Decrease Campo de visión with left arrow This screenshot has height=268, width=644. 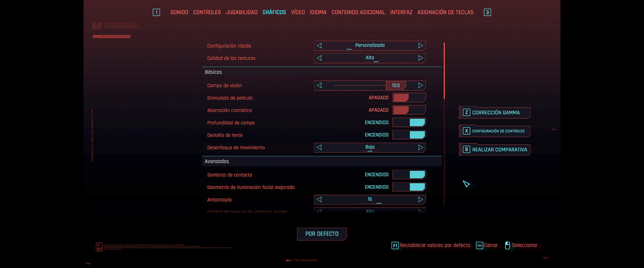(319, 85)
